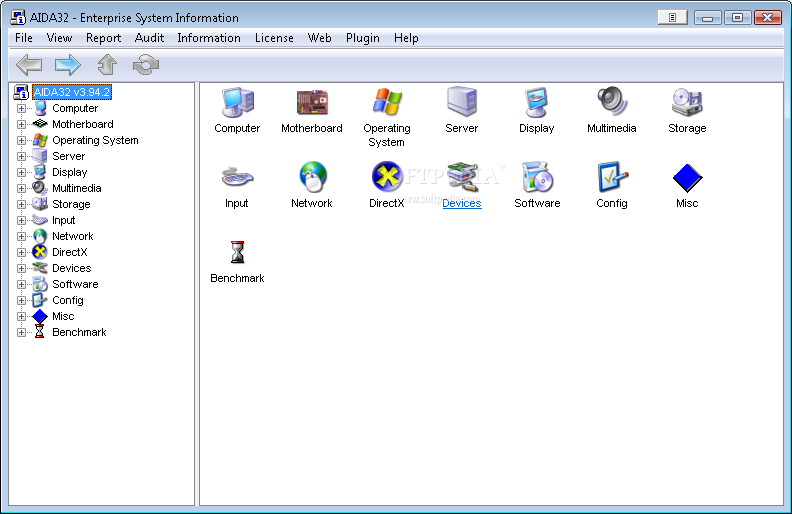
Task: Expand the Display tree node
Action: [x=21, y=172]
